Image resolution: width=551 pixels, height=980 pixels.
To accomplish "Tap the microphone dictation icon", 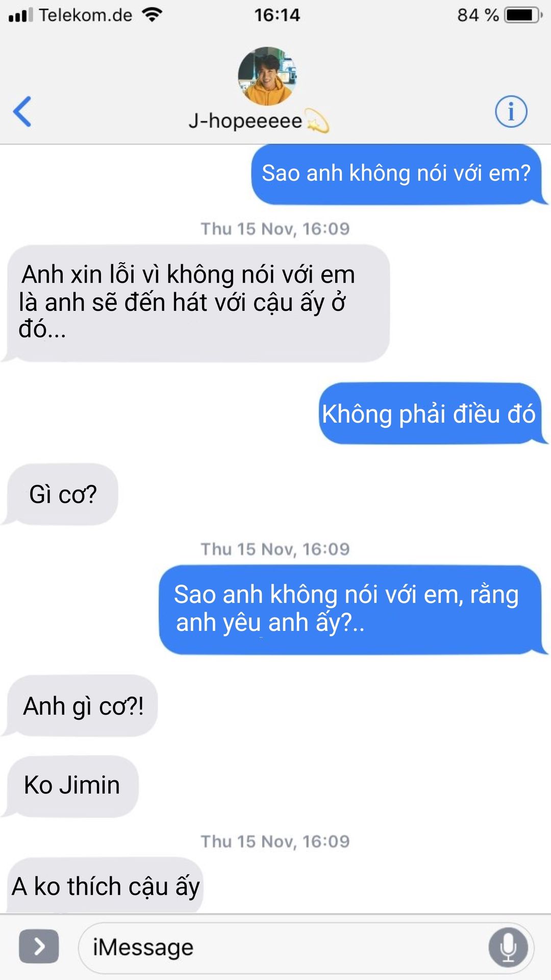I will [508, 947].
